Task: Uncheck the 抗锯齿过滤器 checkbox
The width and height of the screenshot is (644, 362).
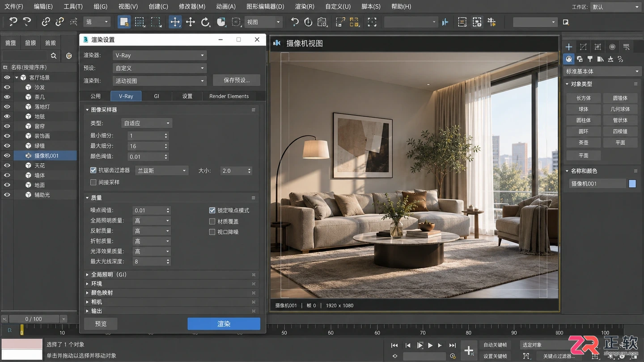Action: click(93, 170)
